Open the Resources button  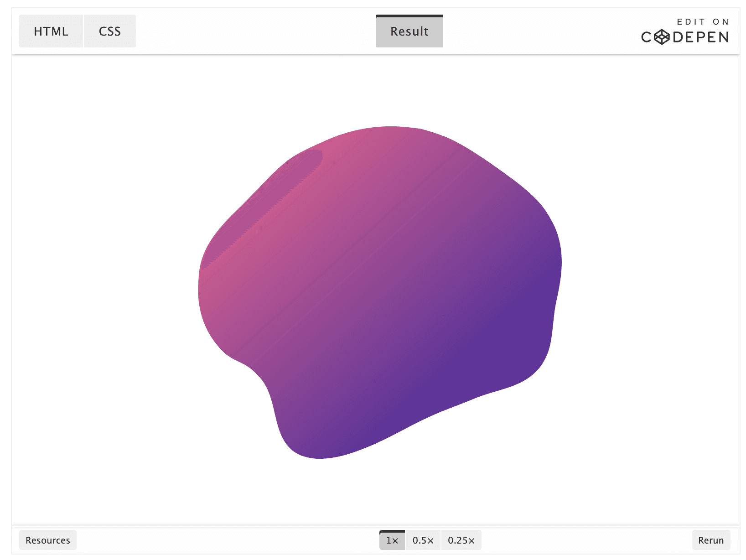pyautogui.click(x=48, y=540)
